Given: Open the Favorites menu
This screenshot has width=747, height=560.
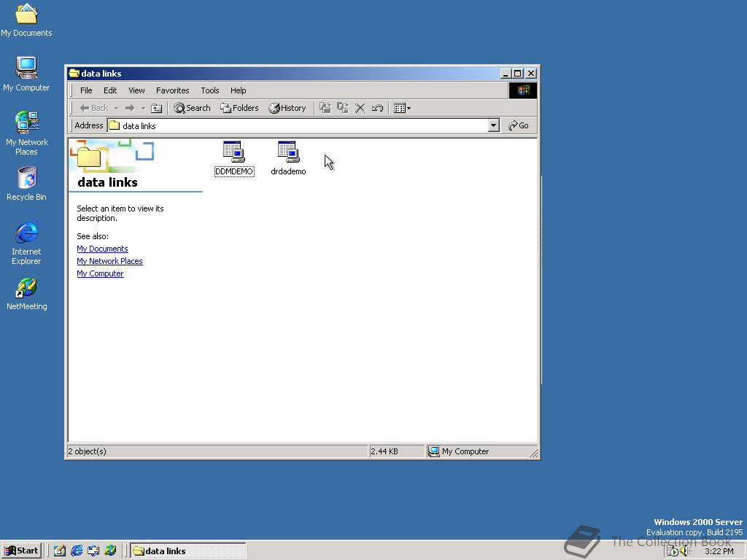Looking at the screenshot, I should coord(172,90).
